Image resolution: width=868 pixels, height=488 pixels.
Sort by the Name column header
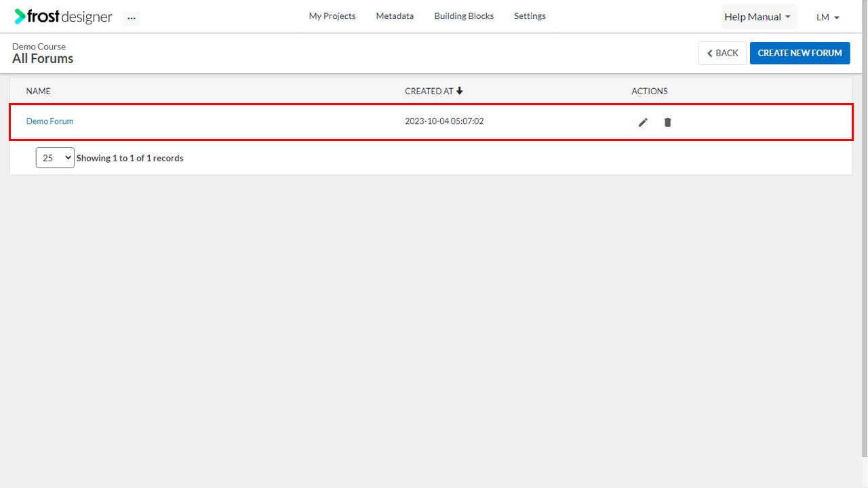39,91
